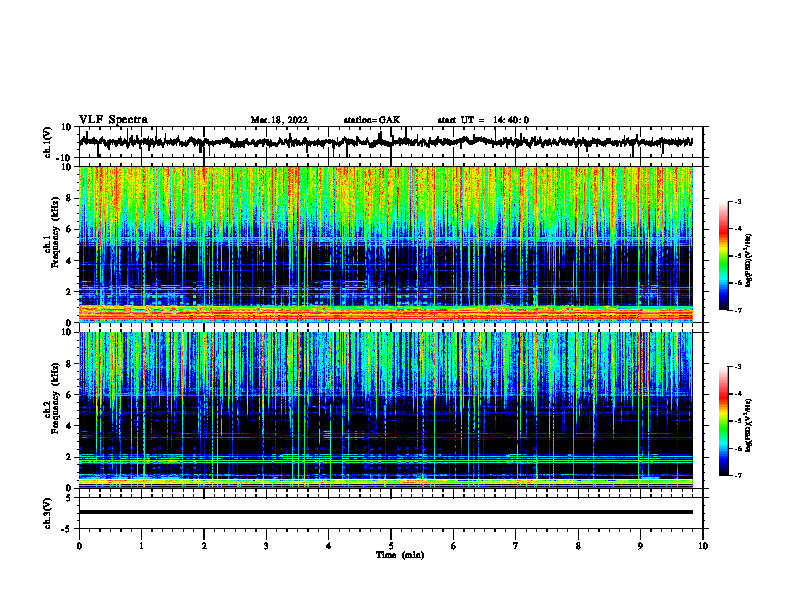Click time axis tick label "6"
The image size is (792, 612).
(x=454, y=546)
